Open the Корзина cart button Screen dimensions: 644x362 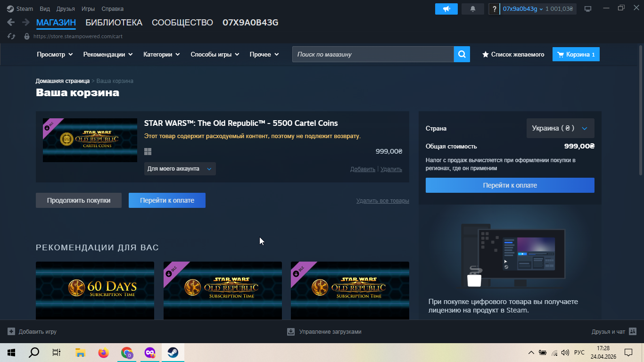pos(576,54)
